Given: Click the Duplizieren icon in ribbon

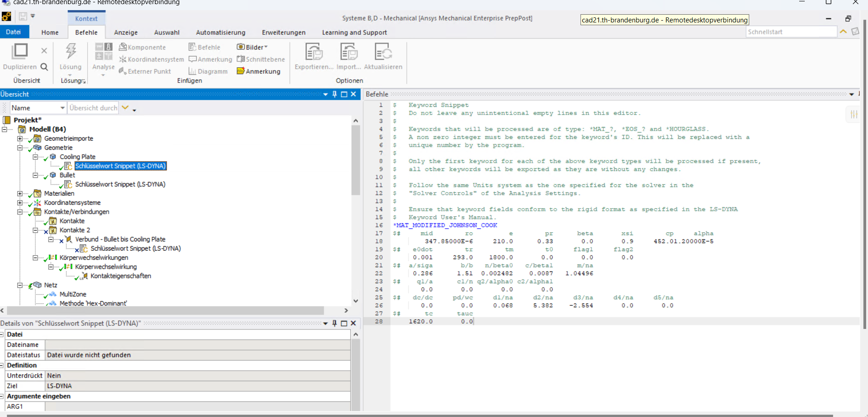Looking at the screenshot, I should [20, 51].
